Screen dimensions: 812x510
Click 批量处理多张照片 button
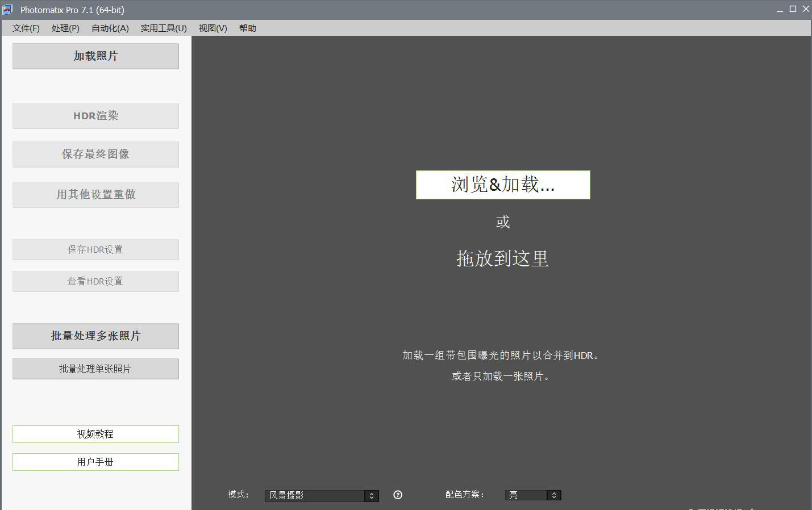click(x=95, y=336)
